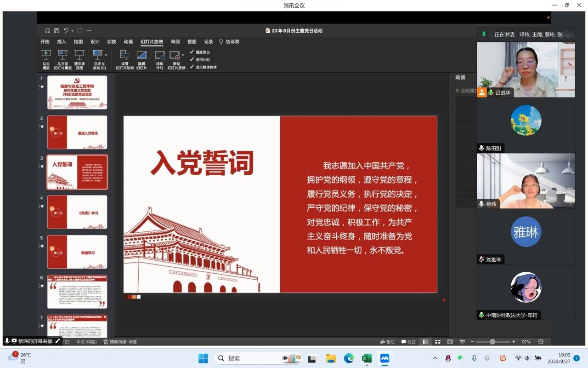Click 全部播放 in animation pane
Image resolution: width=588 pixels, height=368 pixels.
466,91
